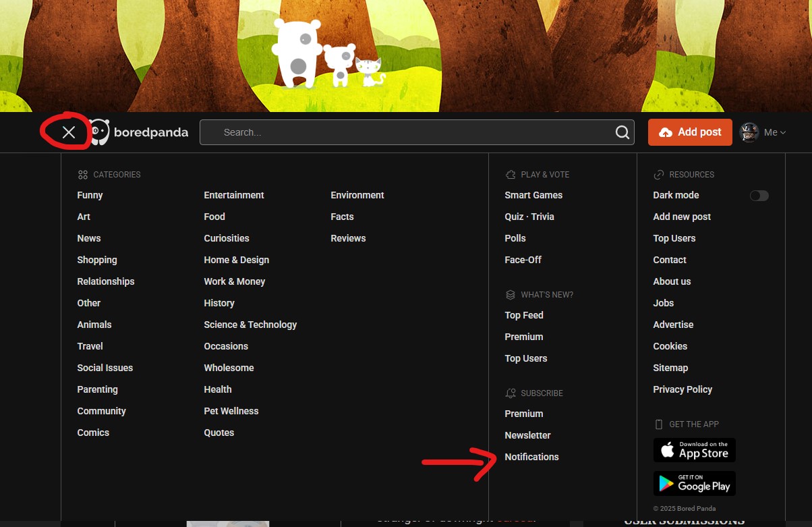Open the Google Play badge

pos(694,483)
